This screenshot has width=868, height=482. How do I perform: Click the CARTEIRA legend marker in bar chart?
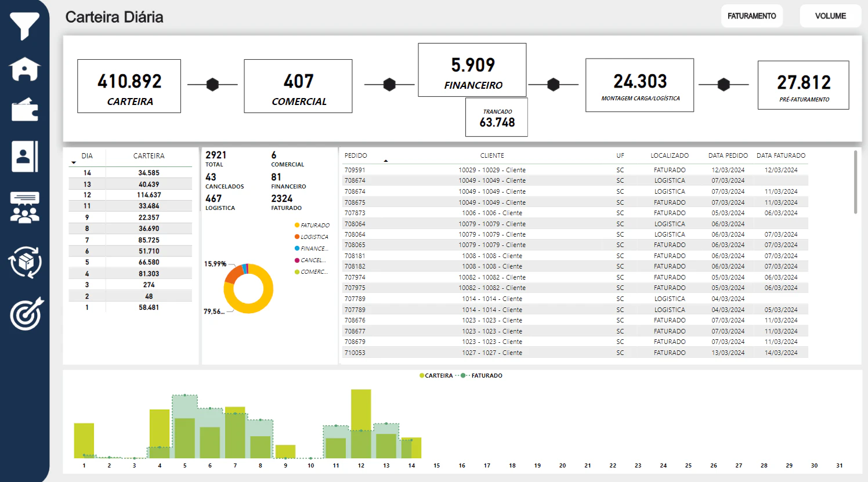(422, 376)
